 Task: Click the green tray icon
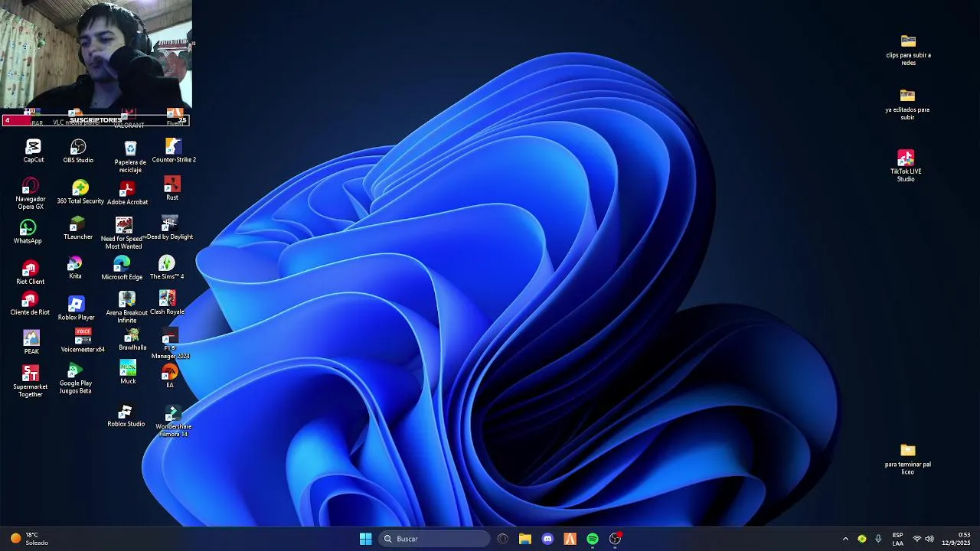(862, 539)
